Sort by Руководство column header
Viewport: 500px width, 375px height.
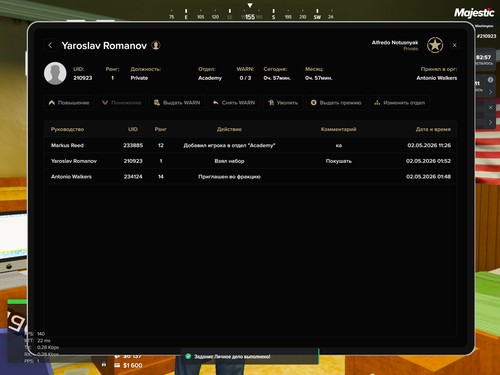67,129
